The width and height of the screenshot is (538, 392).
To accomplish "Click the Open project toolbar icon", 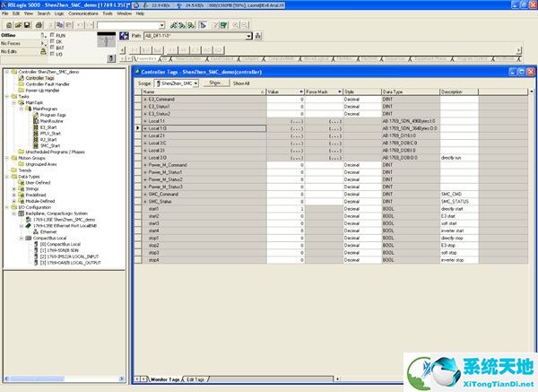I will pos(18,25).
